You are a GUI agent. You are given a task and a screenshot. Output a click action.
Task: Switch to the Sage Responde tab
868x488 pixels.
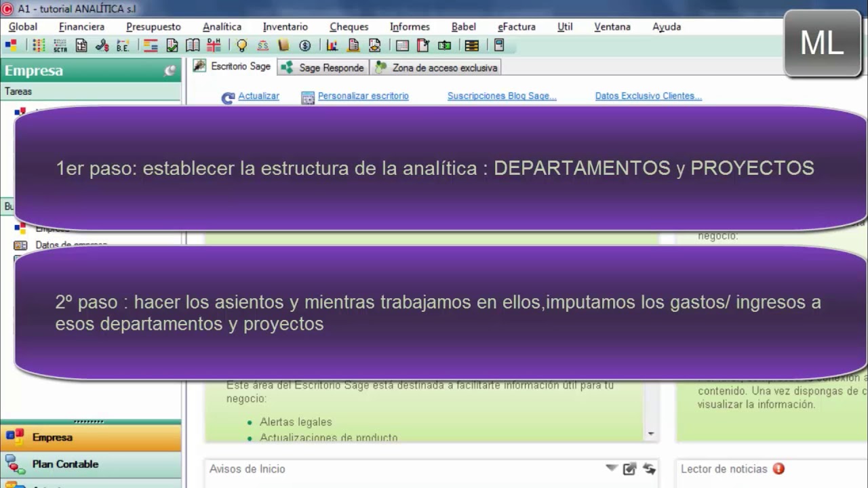pyautogui.click(x=323, y=67)
